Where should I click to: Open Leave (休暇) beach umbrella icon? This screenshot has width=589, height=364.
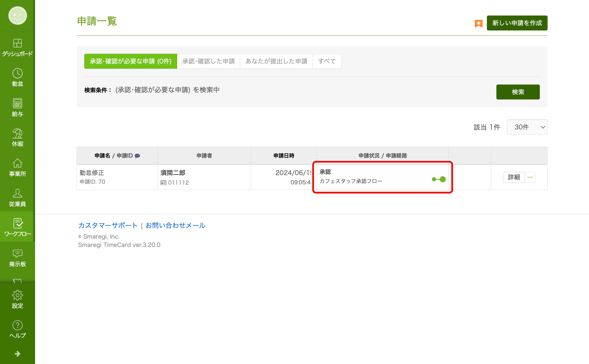coord(17,134)
